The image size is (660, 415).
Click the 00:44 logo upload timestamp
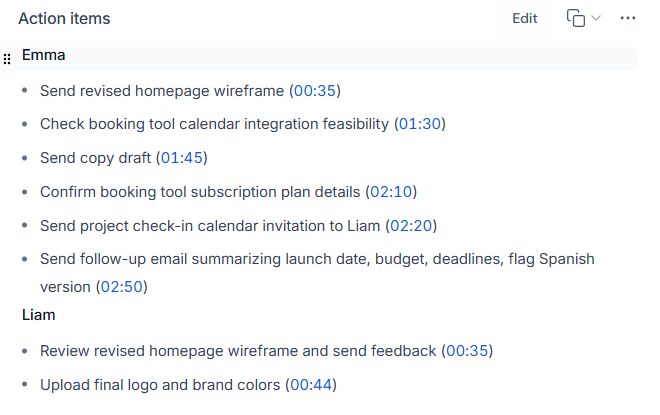[x=311, y=385]
